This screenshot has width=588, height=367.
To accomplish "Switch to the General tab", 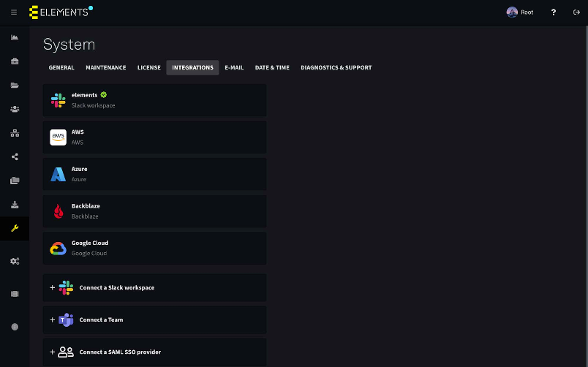I will point(61,67).
